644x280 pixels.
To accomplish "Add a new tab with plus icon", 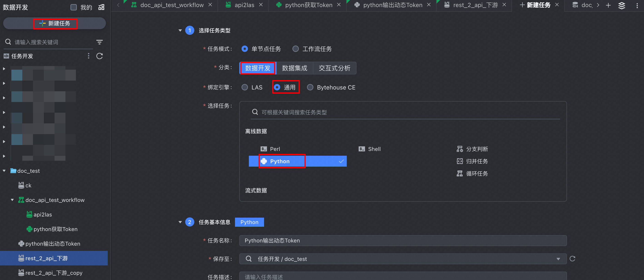I will tap(608, 5).
